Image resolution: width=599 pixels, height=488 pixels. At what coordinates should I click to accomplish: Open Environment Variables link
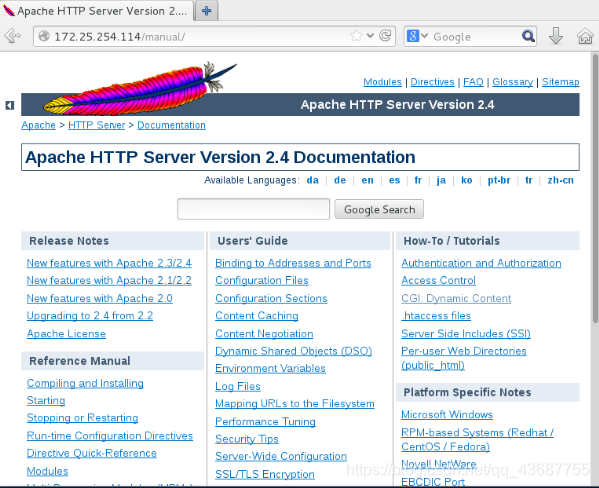pos(270,368)
